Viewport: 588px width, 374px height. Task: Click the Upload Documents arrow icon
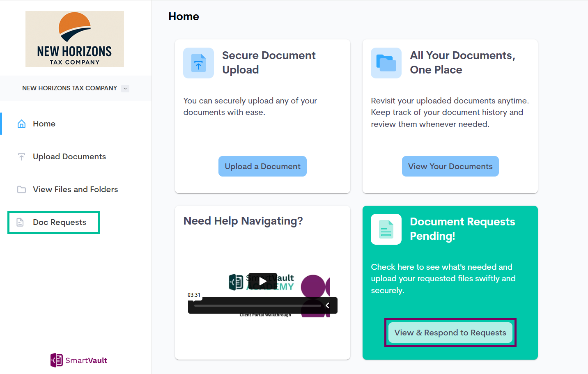pyautogui.click(x=21, y=157)
